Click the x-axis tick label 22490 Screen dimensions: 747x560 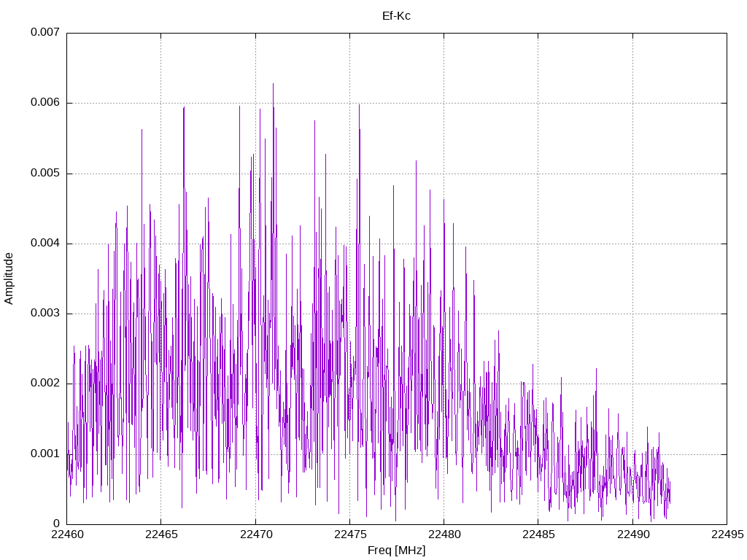point(633,534)
